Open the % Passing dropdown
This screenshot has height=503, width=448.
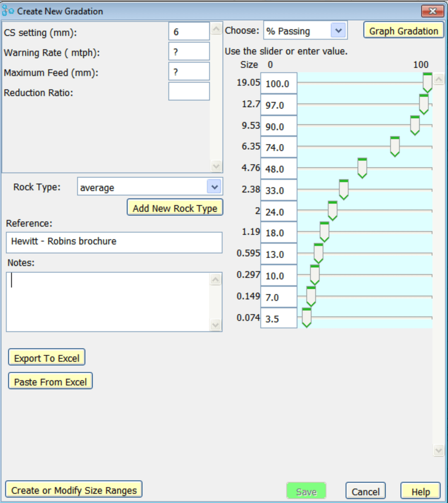point(338,31)
